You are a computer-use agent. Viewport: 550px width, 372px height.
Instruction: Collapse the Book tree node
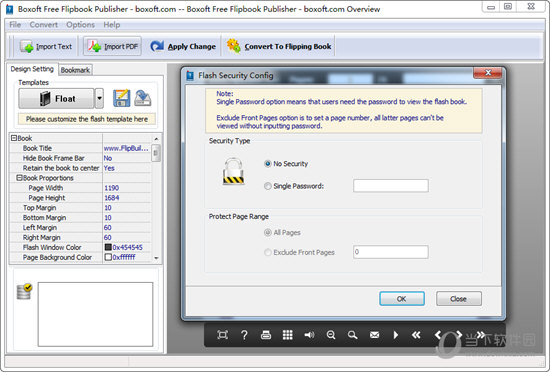click(14, 138)
